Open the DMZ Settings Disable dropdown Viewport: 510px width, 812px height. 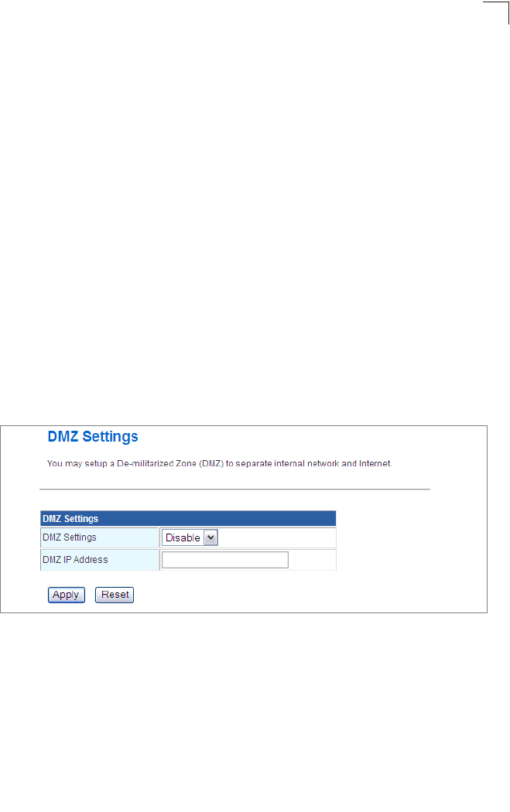tap(189, 537)
